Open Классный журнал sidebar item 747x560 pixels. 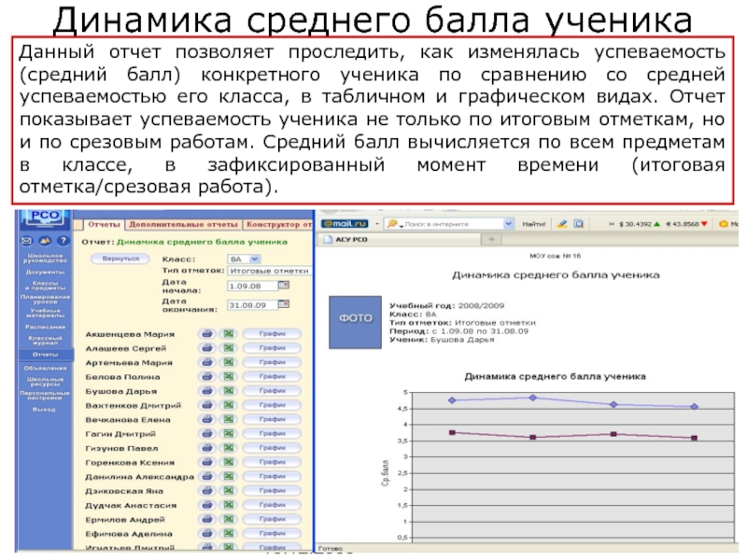click(45, 340)
